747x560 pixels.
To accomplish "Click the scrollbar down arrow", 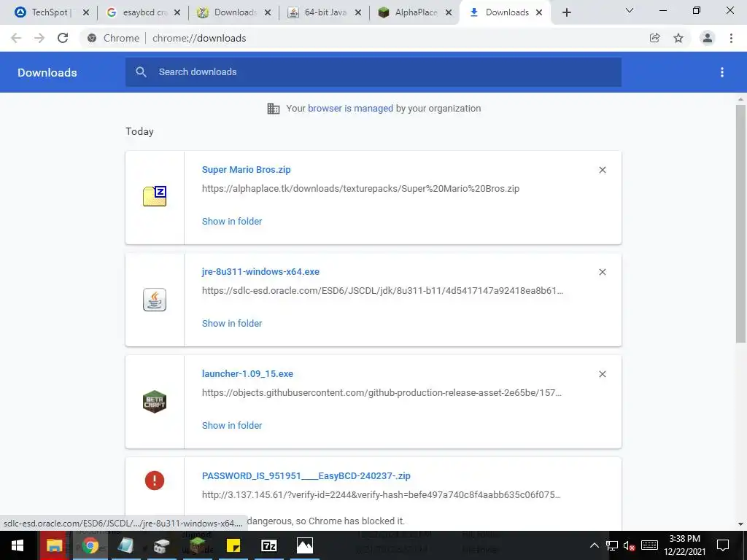I will [x=740, y=525].
